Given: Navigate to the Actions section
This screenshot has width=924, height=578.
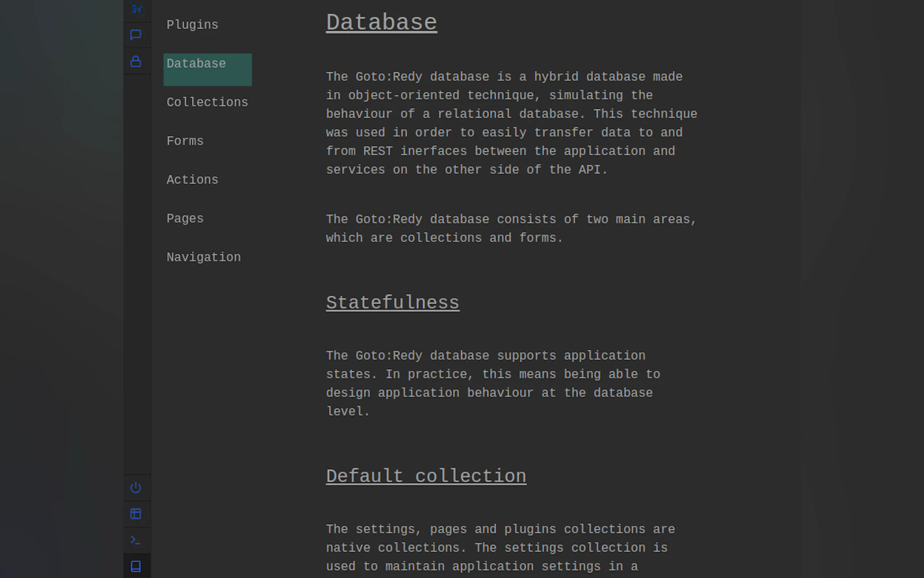Looking at the screenshot, I should click(x=192, y=180).
